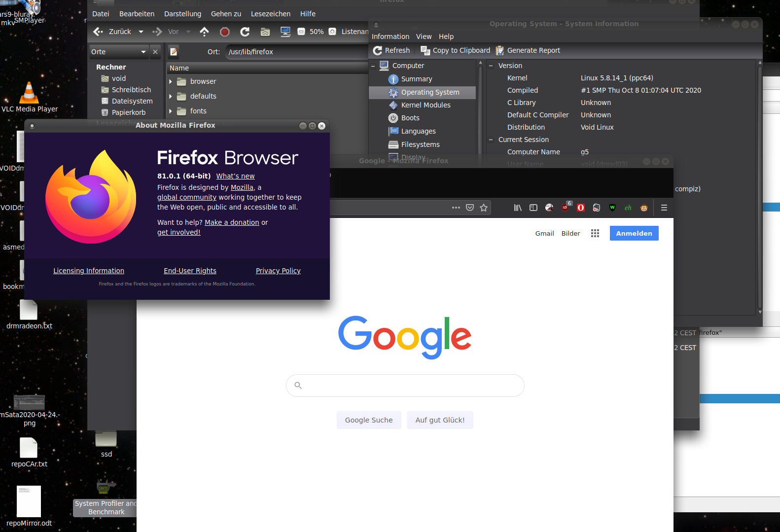The image size is (780, 532).
Task: Open the Evernote elephant extension icon
Action: pos(597,208)
